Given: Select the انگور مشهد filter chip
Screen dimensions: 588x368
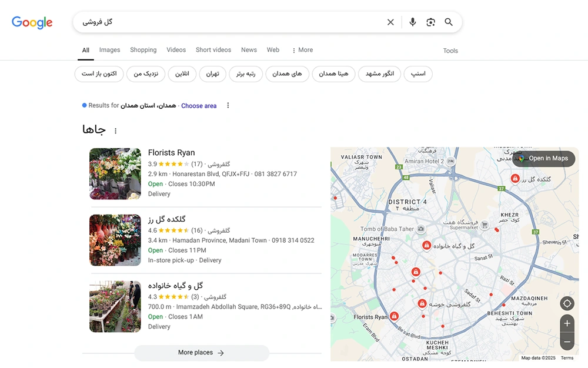Looking at the screenshot, I should 379,74.
